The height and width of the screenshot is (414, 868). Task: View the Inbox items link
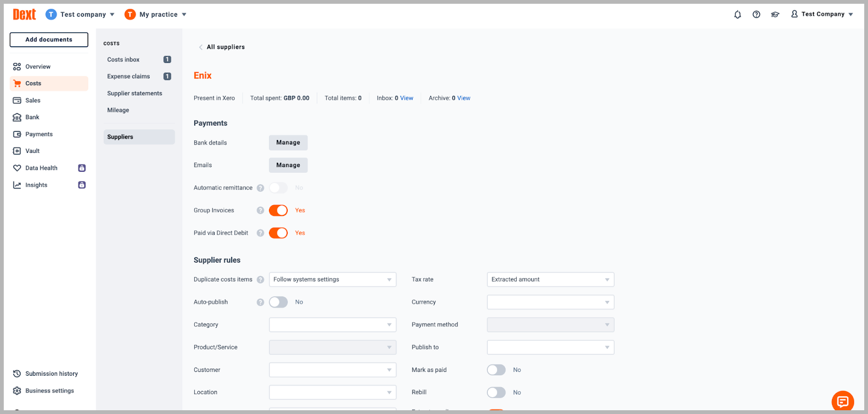pyautogui.click(x=407, y=98)
